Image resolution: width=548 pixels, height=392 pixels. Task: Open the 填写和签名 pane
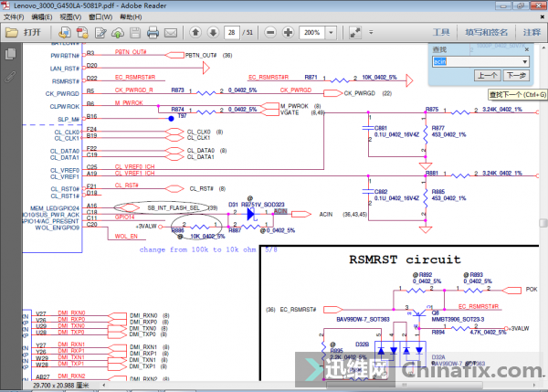coord(486,33)
